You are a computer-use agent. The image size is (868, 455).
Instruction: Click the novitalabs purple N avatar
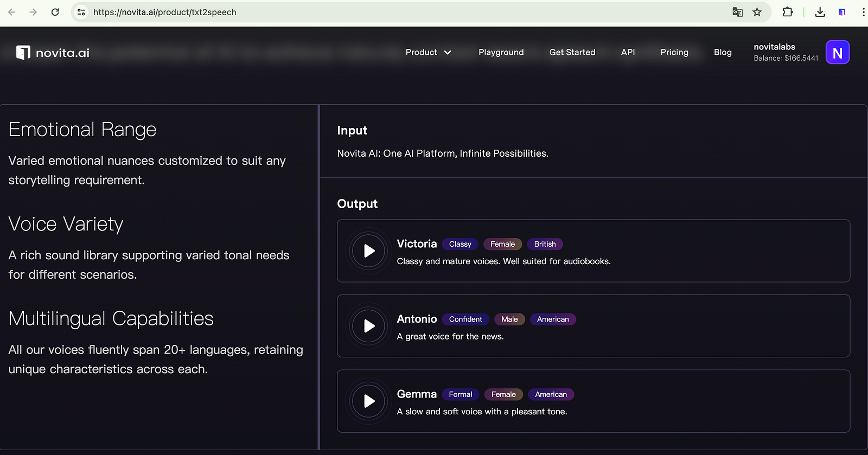click(x=837, y=53)
